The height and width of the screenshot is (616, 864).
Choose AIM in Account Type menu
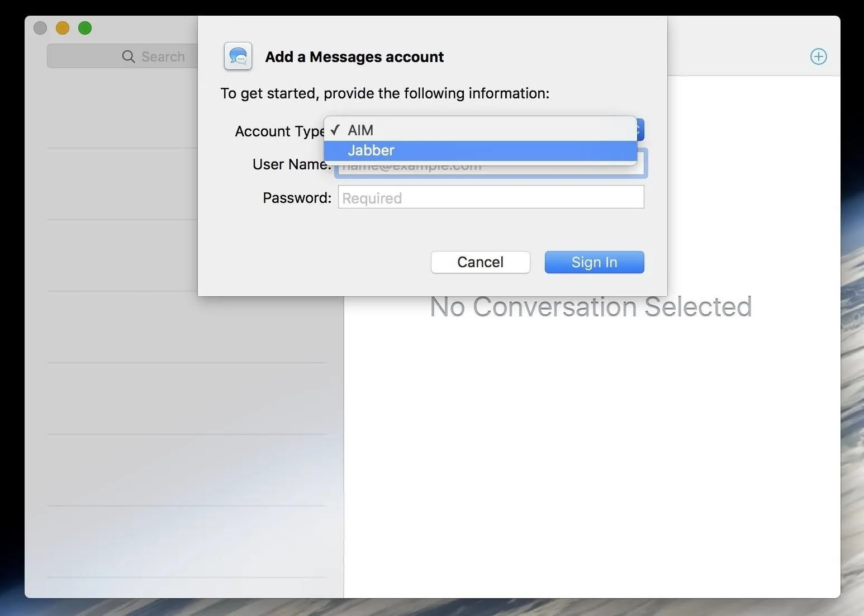click(x=480, y=130)
